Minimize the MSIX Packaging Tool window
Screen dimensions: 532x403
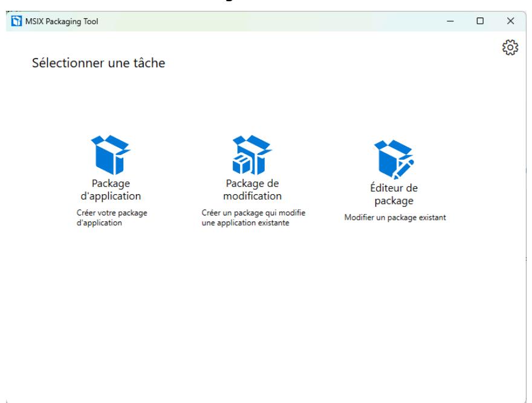click(450, 21)
